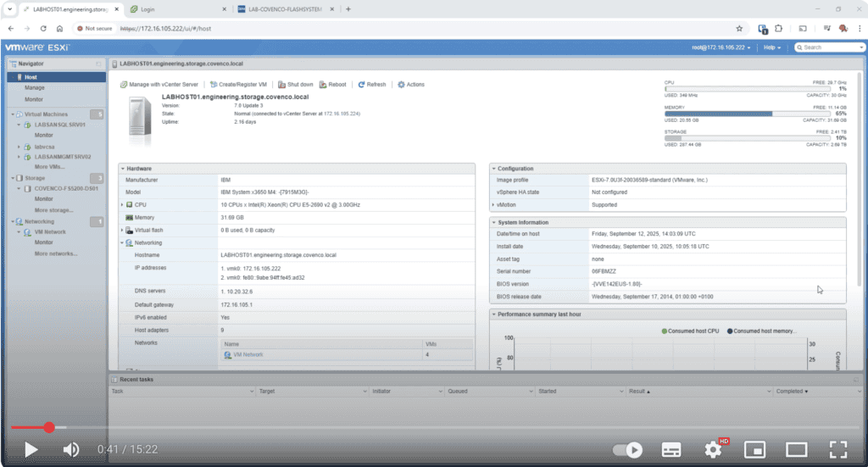Open the VM Network link in Networks table

[x=248, y=354]
